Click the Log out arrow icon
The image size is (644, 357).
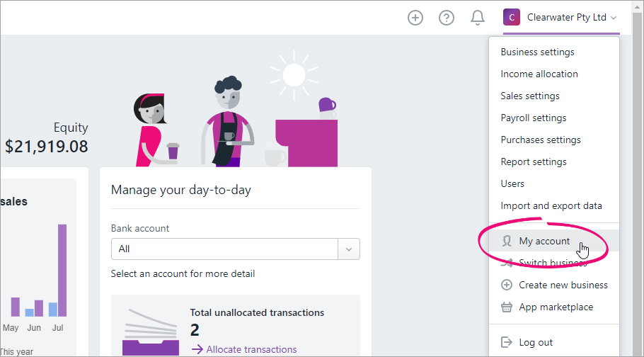pyautogui.click(x=507, y=343)
